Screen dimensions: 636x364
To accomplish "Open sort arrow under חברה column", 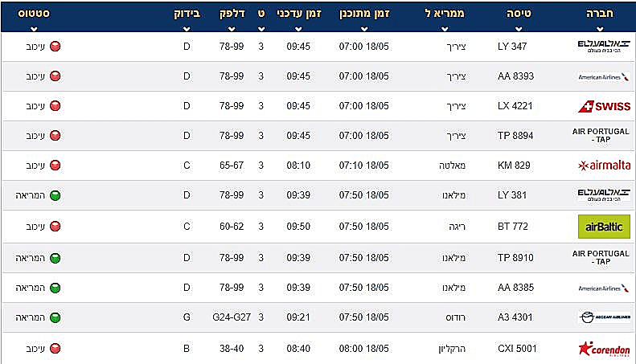I will (x=600, y=29).
